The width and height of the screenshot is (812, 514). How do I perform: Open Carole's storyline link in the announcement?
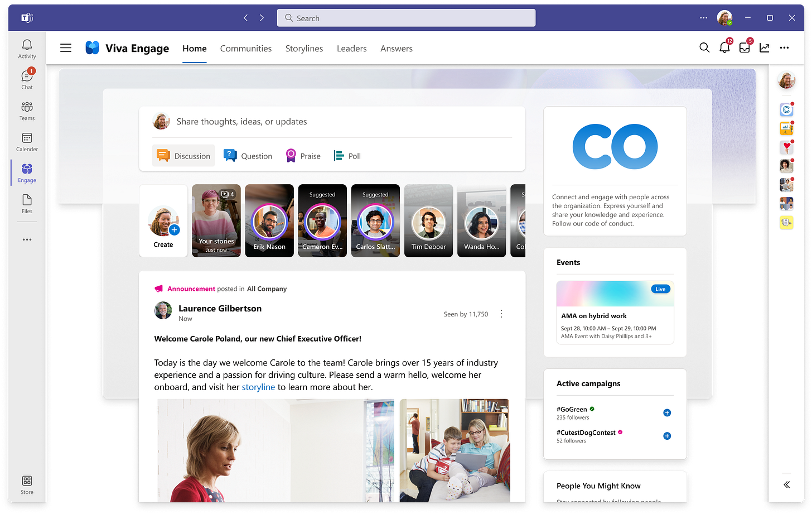click(x=258, y=387)
